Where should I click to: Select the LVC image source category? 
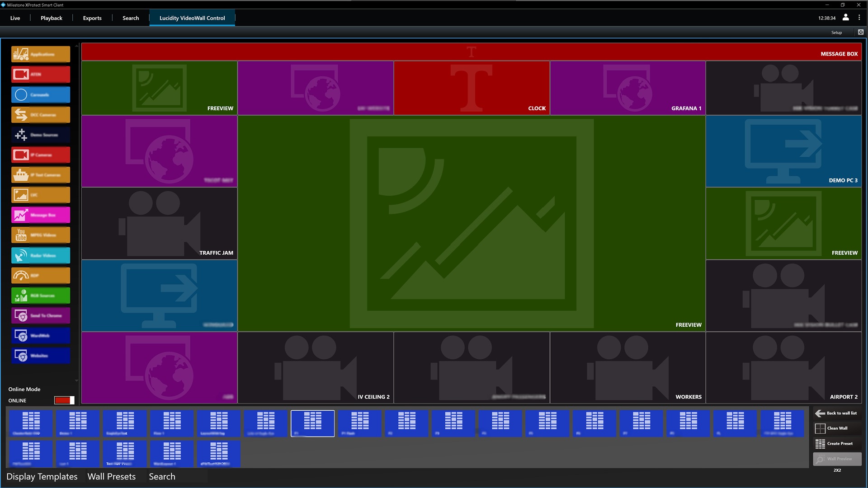coord(41,195)
